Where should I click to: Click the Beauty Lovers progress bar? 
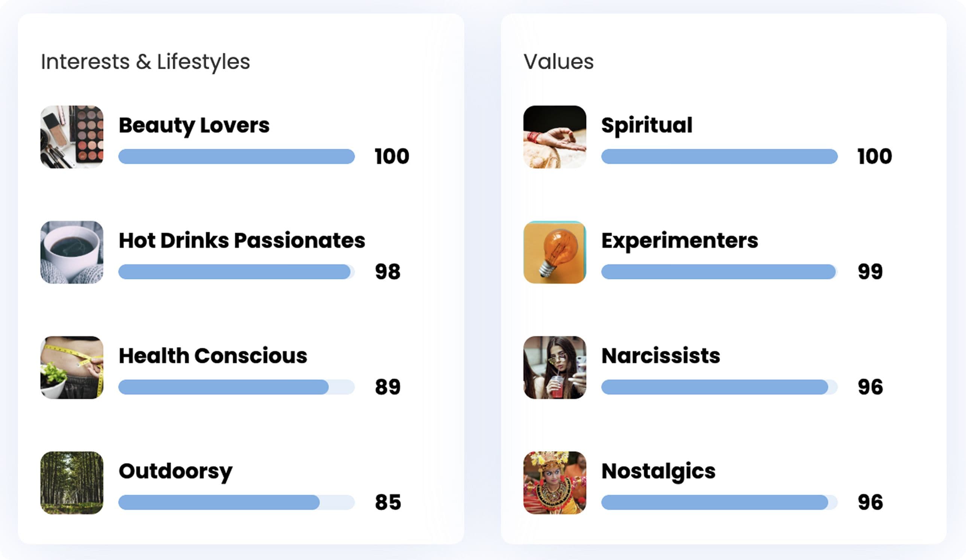pyautogui.click(x=237, y=156)
